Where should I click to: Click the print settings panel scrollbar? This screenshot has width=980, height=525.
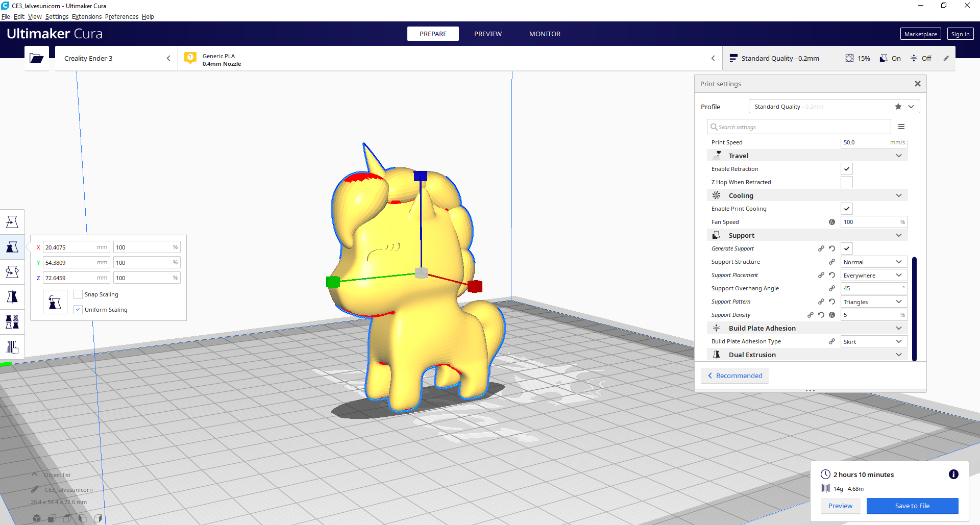coord(914,309)
